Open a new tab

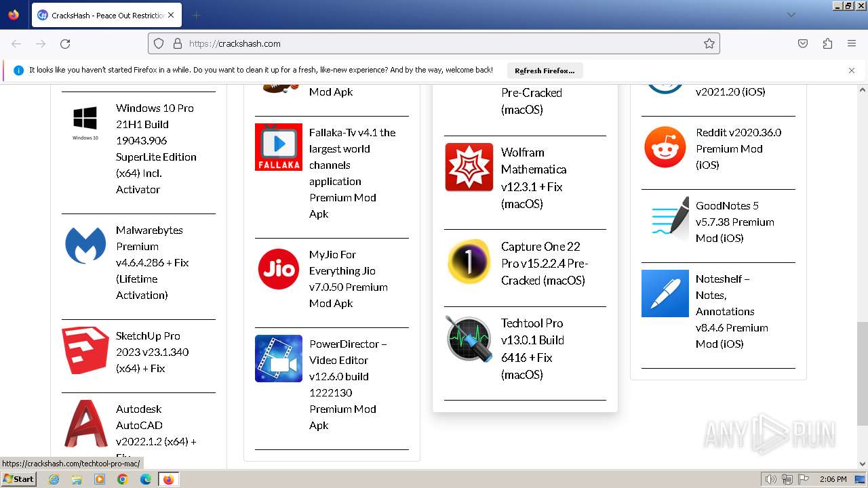(x=196, y=15)
